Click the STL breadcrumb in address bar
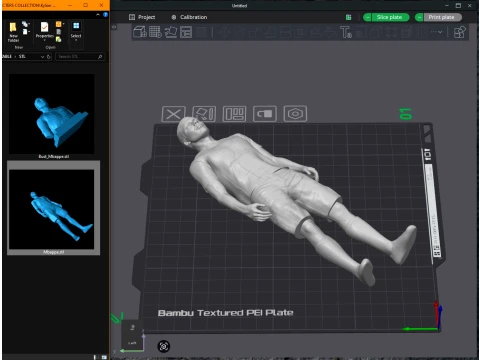Screen dimensions: 480x360 (x=22, y=57)
